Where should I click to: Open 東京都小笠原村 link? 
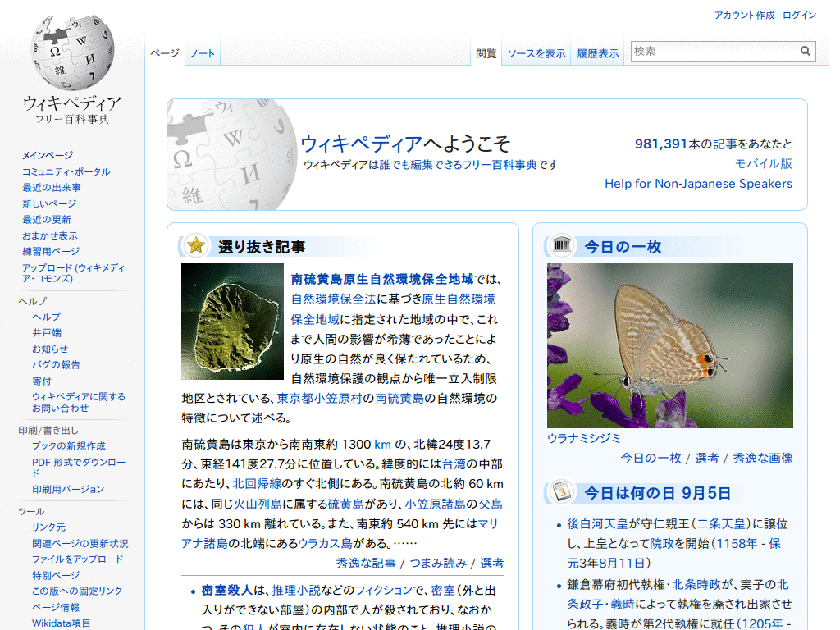coord(320,398)
